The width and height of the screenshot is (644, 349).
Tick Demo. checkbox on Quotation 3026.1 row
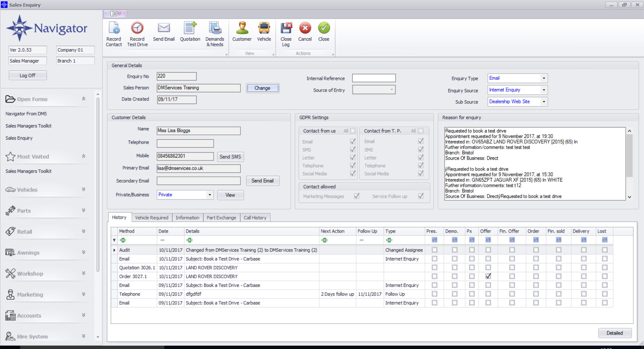tap(454, 267)
